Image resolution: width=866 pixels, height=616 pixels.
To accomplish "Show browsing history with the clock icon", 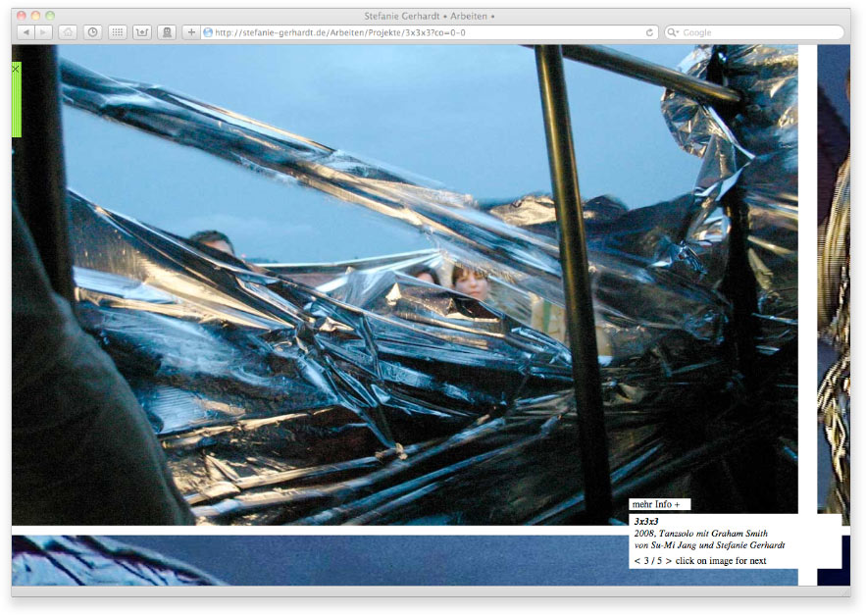I will (92, 32).
